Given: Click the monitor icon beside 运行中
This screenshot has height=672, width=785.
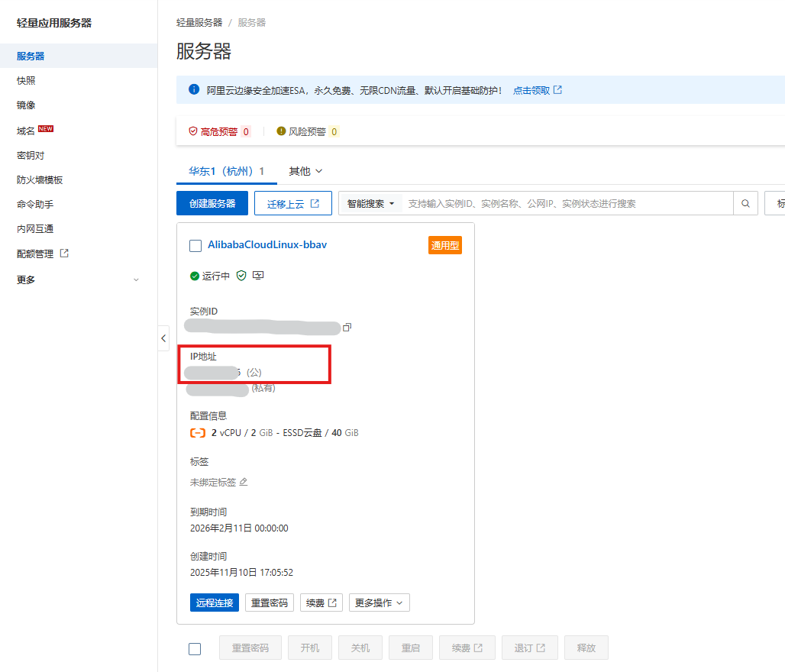Looking at the screenshot, I should tap(258, 276).
